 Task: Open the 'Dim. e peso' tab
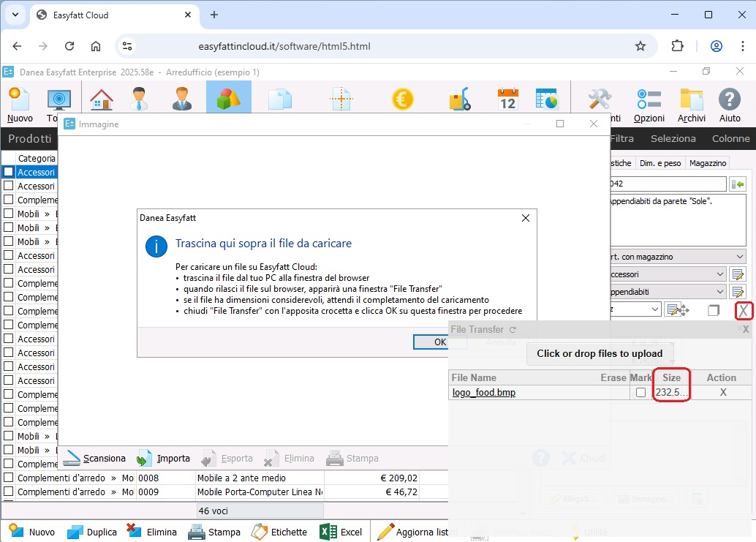coord(660,163)
